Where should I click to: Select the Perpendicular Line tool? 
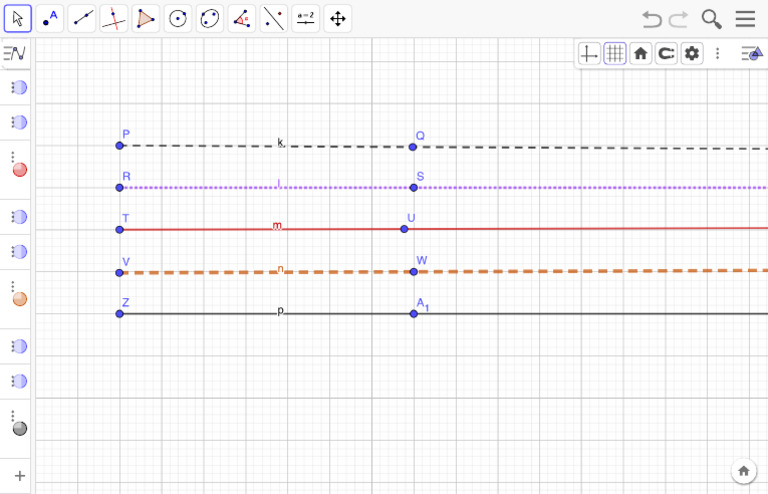(x=114, y=19)
